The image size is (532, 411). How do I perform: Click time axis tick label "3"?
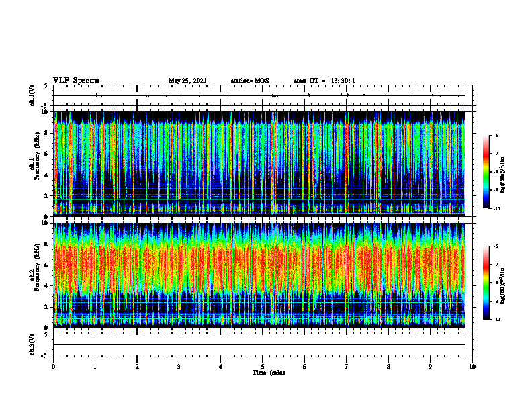click(x=179, y=367)
